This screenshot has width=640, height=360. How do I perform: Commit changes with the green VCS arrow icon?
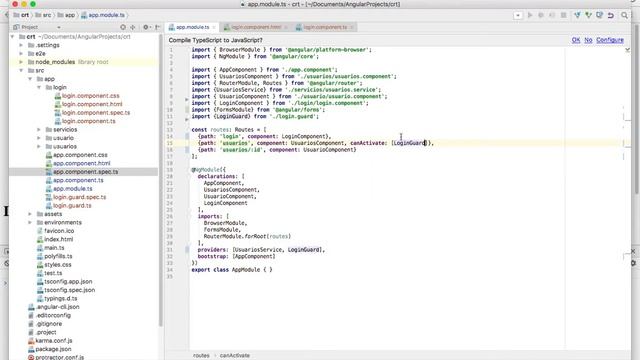[x=588, y=15]
